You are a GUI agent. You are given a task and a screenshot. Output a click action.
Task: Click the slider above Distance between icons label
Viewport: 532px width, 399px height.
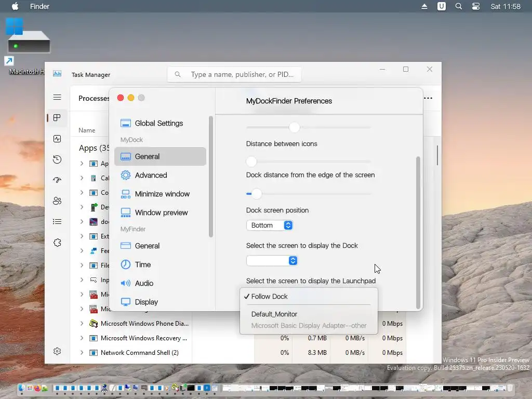point(309,128)
